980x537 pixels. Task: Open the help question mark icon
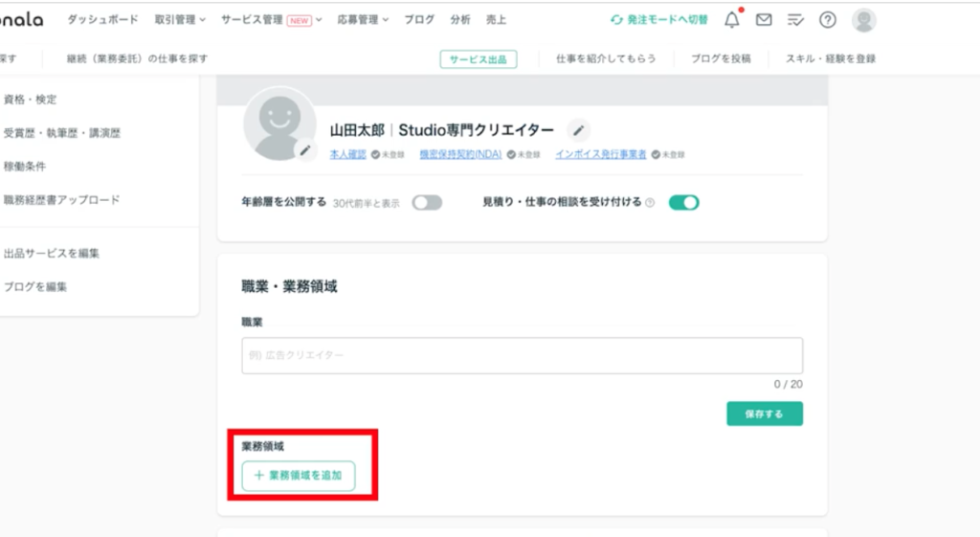pos(828,20)
